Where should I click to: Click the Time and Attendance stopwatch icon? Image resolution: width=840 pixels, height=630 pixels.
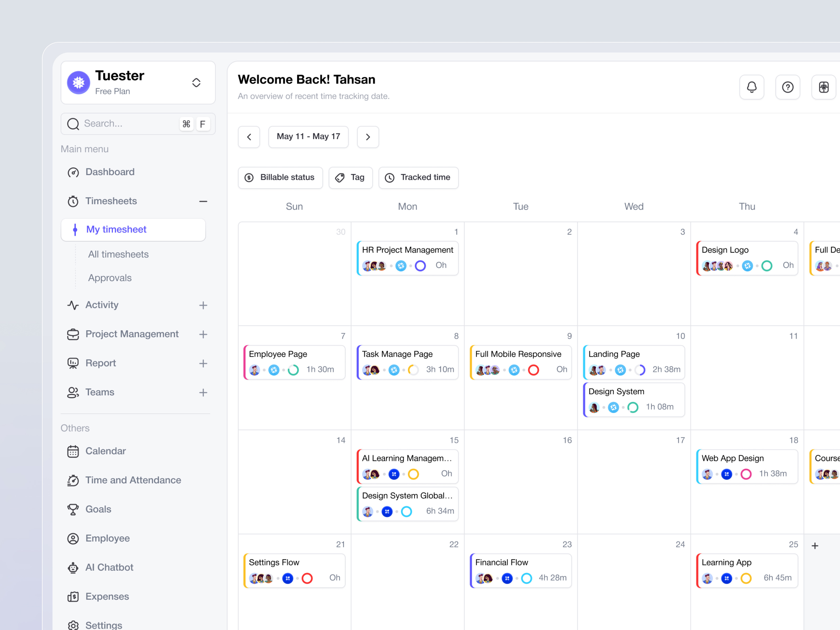pos(73,480)
